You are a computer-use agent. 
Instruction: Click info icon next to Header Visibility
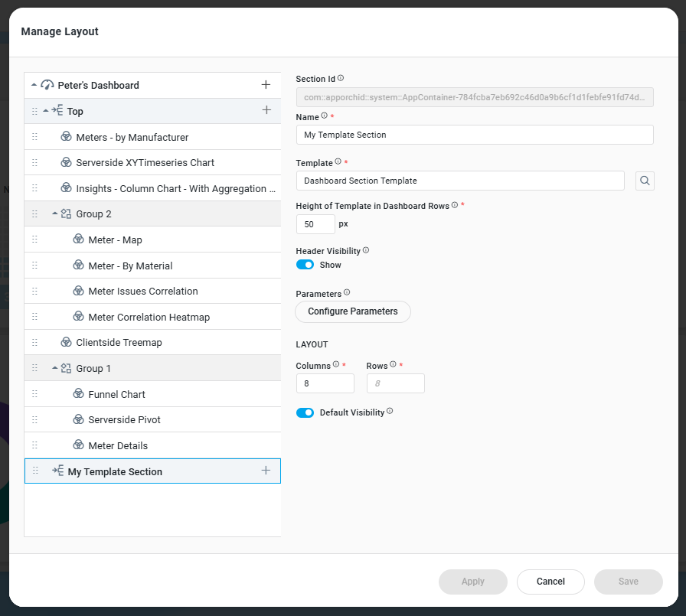coord(366,250)
